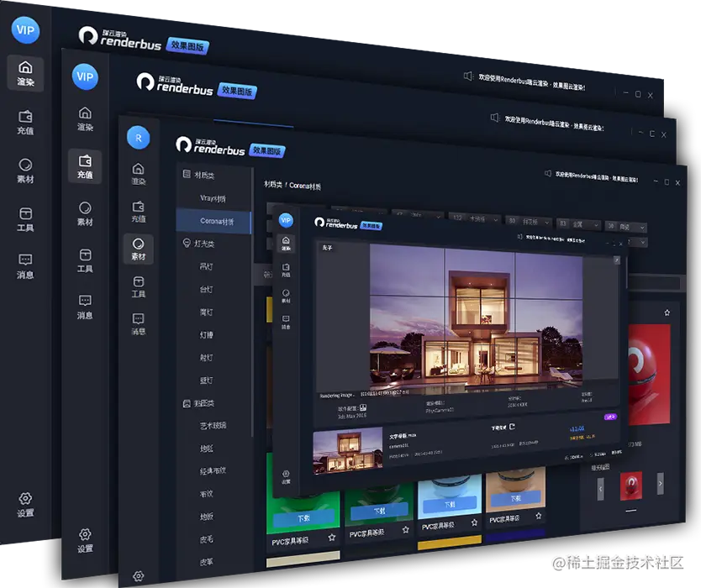Image resolution: width=701 pixels, height=588 pixels.
Task: Click the R avatar in the materials window
Action: [x=138, y=138]
